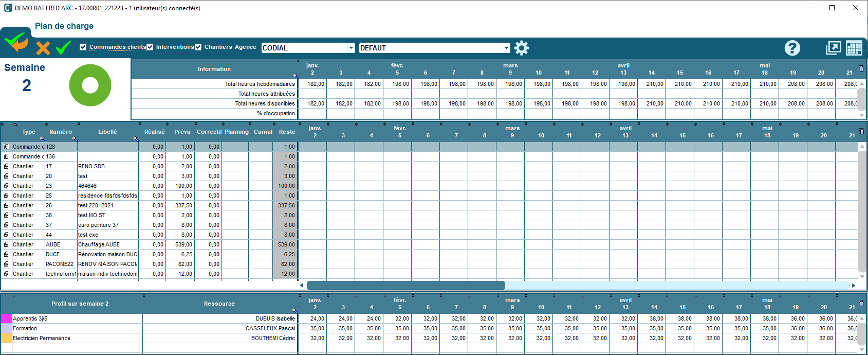The width and height of the screenshot is (868, 355).
Task: Click the horizontal scrollbar of the task grid
Action: click(x=406, y=285)
